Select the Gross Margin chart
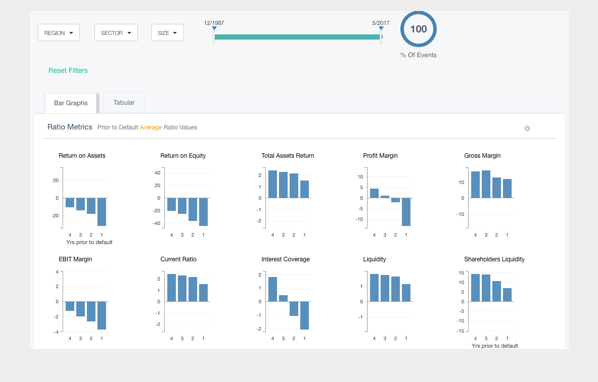The image size is (598, 382). (x=488, y=195)
